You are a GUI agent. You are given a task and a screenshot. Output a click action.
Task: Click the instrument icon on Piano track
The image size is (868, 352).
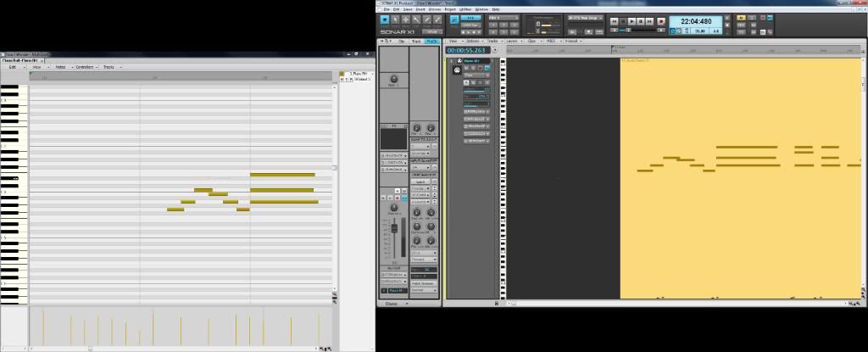pyautogui.click(x=457, y=70)
